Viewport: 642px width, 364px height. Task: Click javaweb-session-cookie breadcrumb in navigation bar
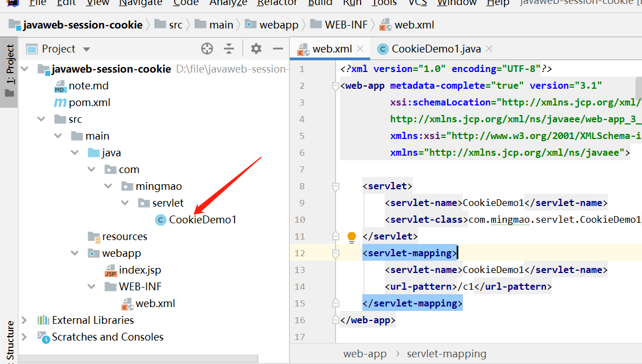pos(76,25)
